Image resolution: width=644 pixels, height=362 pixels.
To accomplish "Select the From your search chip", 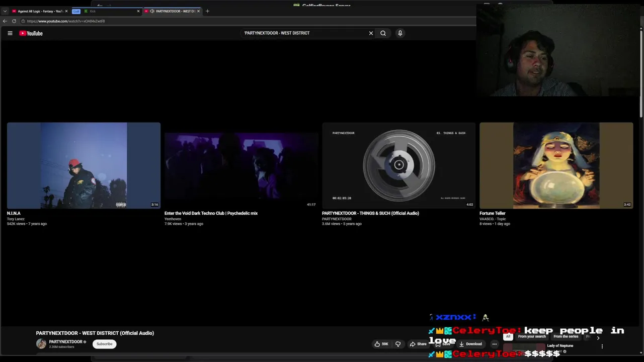I will coord(532,336).
